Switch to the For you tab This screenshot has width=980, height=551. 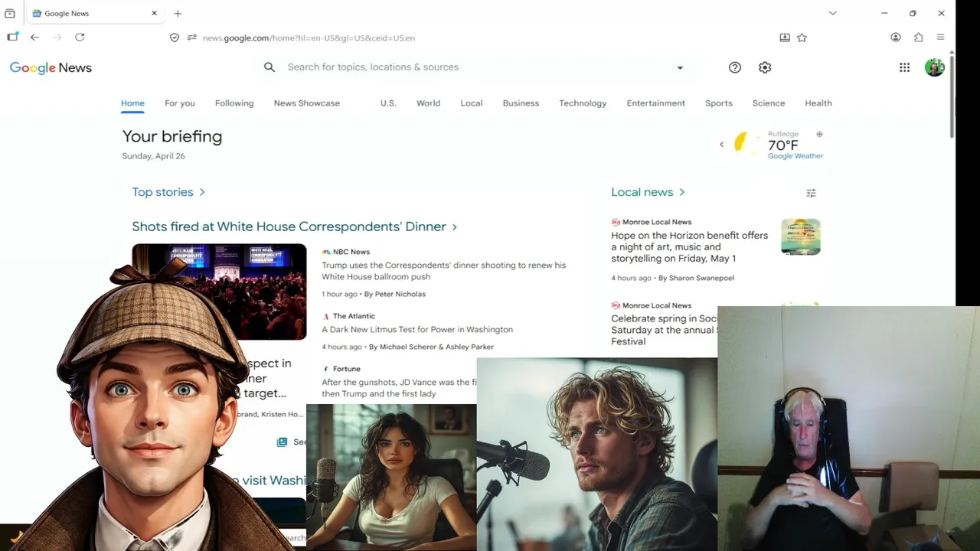pos(180,103)
